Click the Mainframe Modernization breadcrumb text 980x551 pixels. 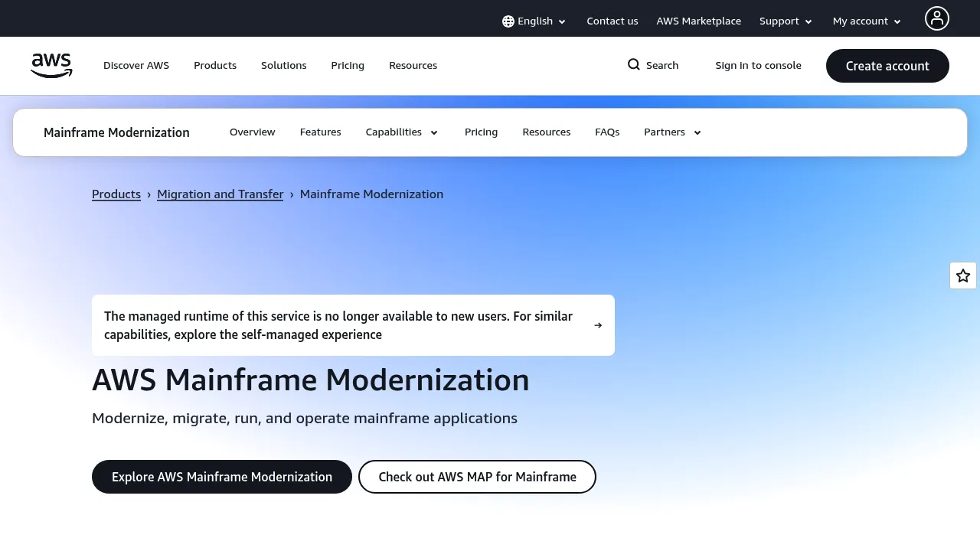click(x=371, y=194)
